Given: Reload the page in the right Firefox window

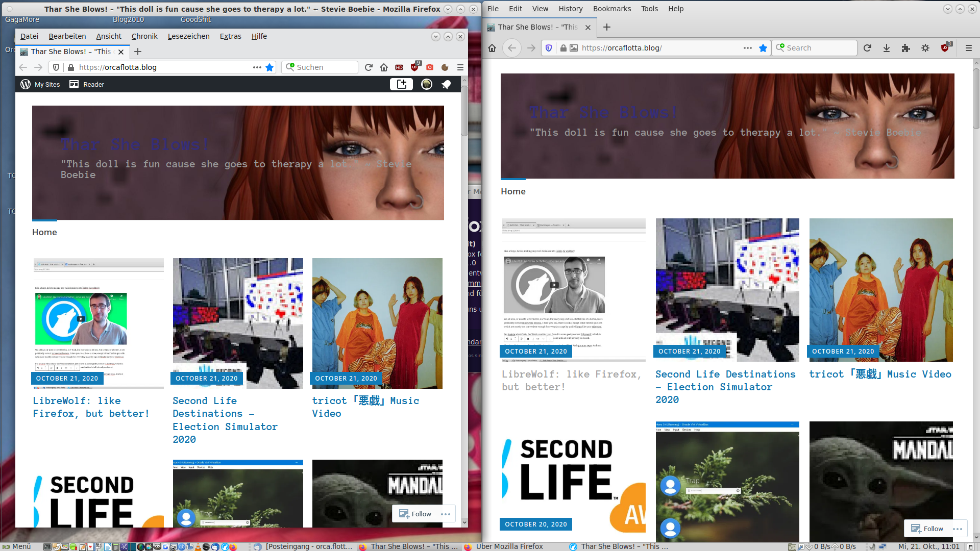Looking at the screenshot, I should point(867,48).
